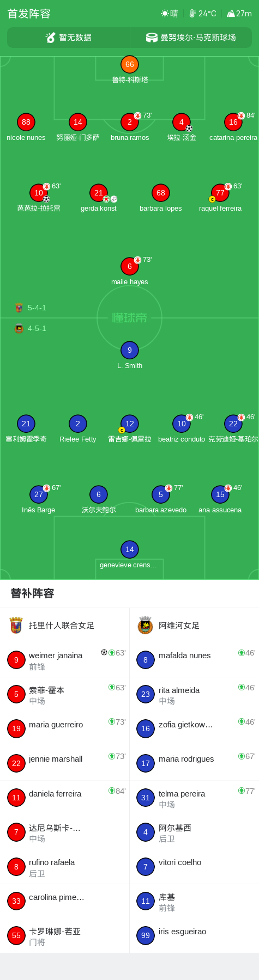259x980 pixels.
Task: Tap the stadium icon in header
Action: tap(152, 38)
